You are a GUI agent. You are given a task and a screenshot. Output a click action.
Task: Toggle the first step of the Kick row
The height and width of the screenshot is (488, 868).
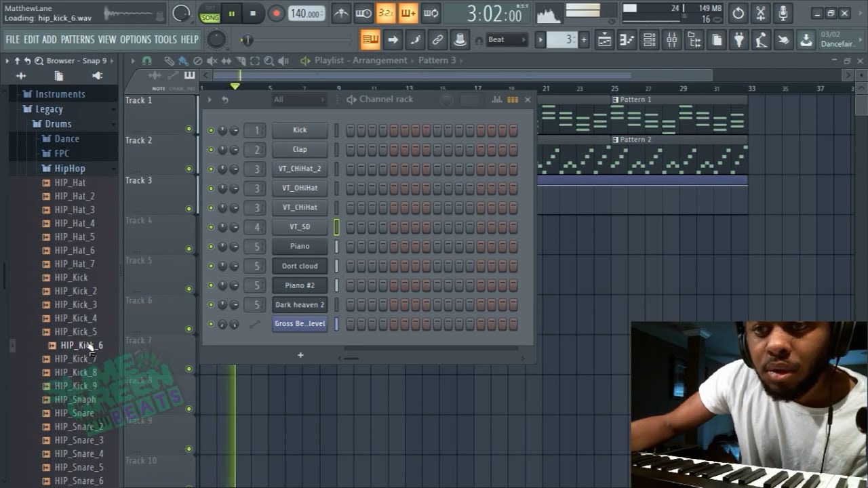pos(351,130)
